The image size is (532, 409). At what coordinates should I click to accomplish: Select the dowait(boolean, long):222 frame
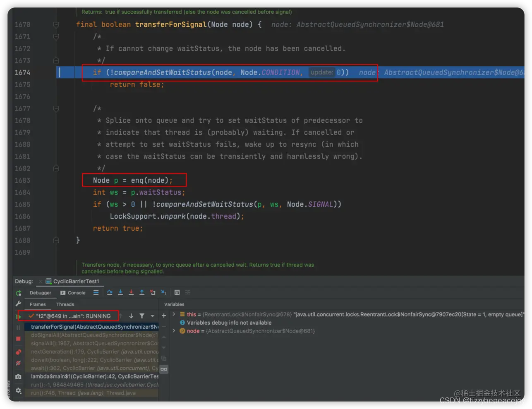(91, 360)
